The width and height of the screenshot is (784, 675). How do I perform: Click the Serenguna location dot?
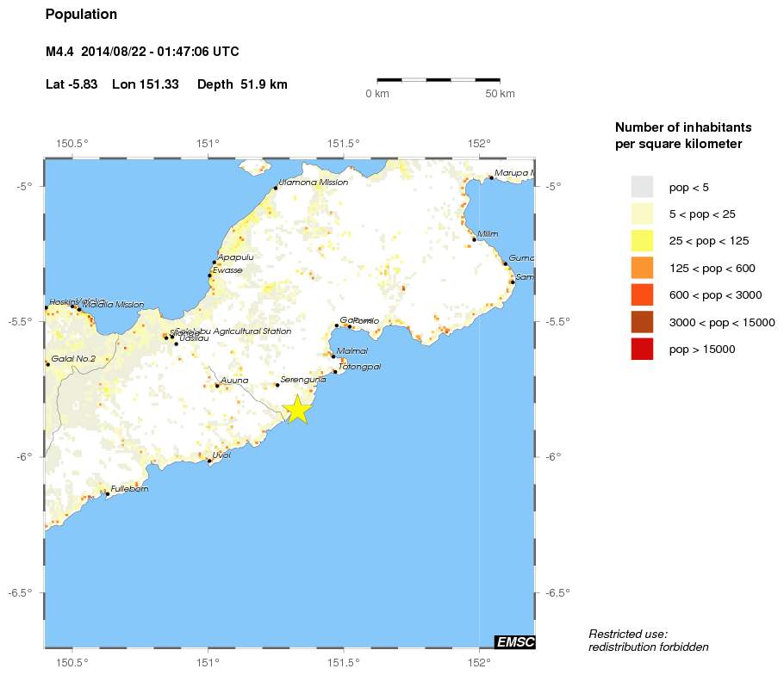pos(277,385)
